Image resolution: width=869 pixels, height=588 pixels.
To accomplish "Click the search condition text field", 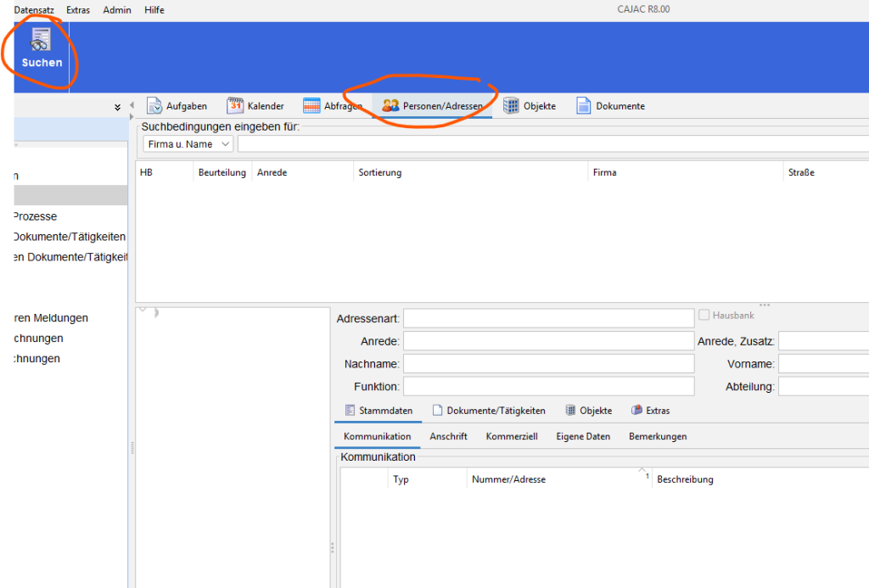I will [552, 144].
